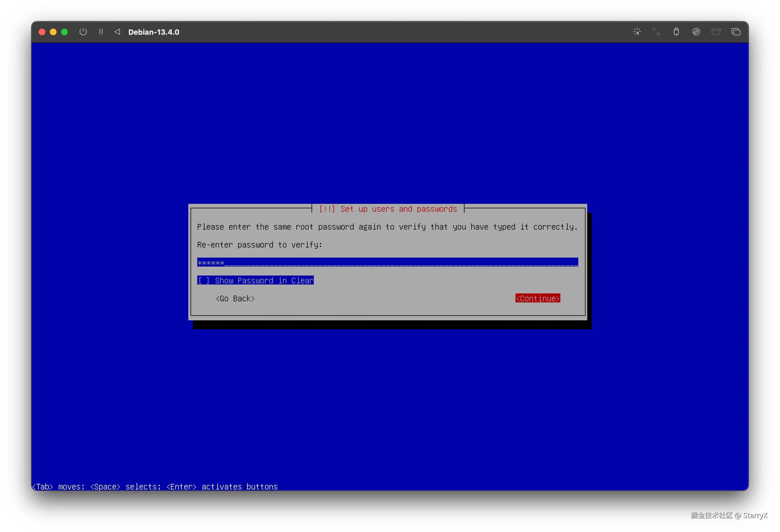Screen dimensions: 780x532
Task: Close the Debian-13.4.0 VM window
Action: pyautogui.click(x=42, y=32)
